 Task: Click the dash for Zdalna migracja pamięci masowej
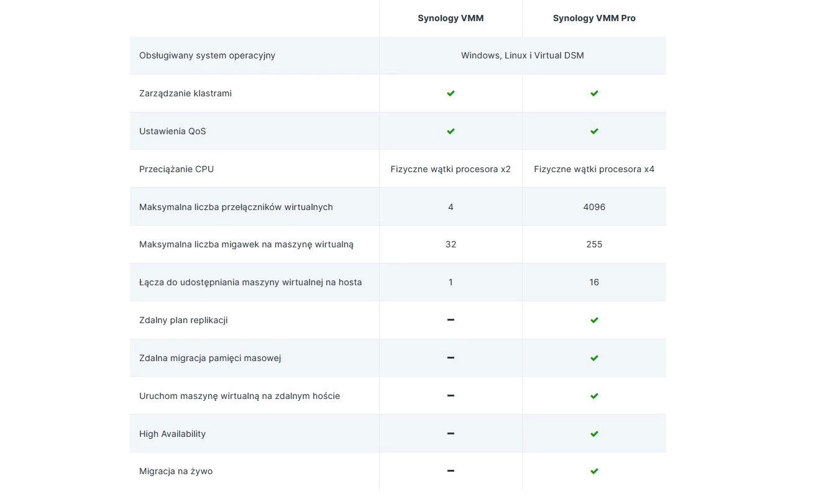tap(451, 358)
